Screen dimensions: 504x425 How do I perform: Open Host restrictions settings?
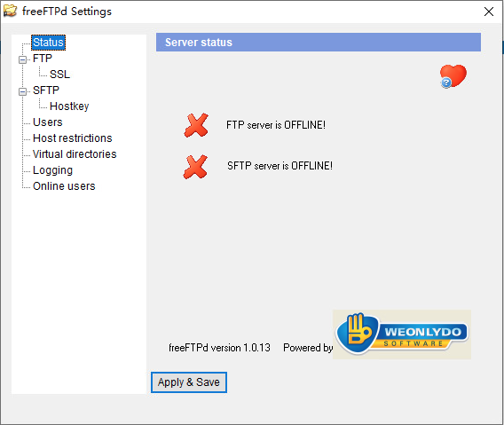(73, 138)
